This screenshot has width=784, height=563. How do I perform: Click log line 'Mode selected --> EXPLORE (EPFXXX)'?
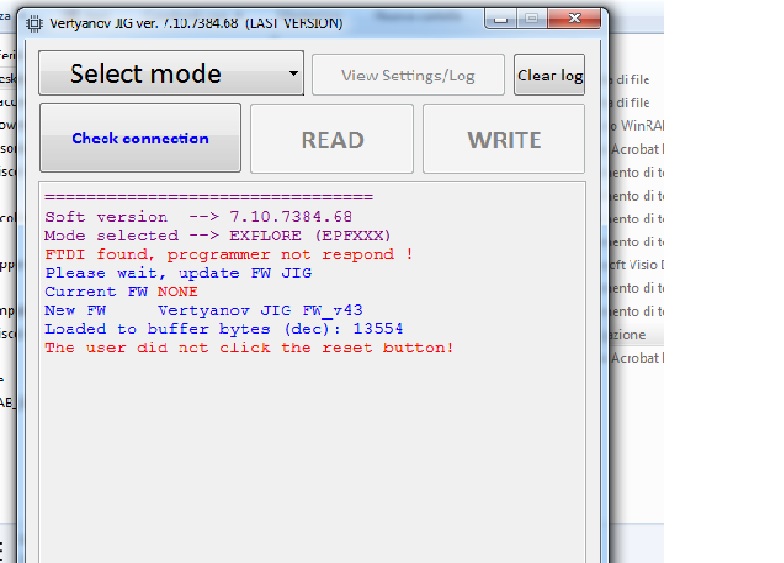coord(218,236)
